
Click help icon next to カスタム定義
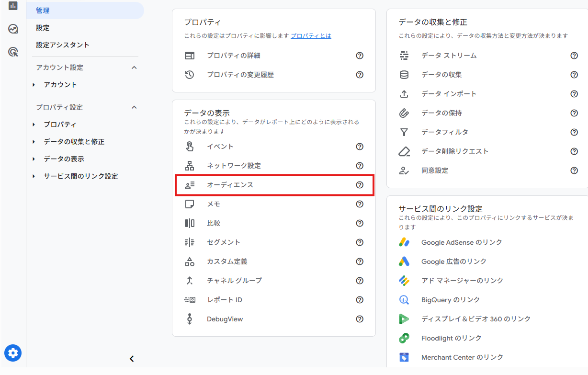360,261
